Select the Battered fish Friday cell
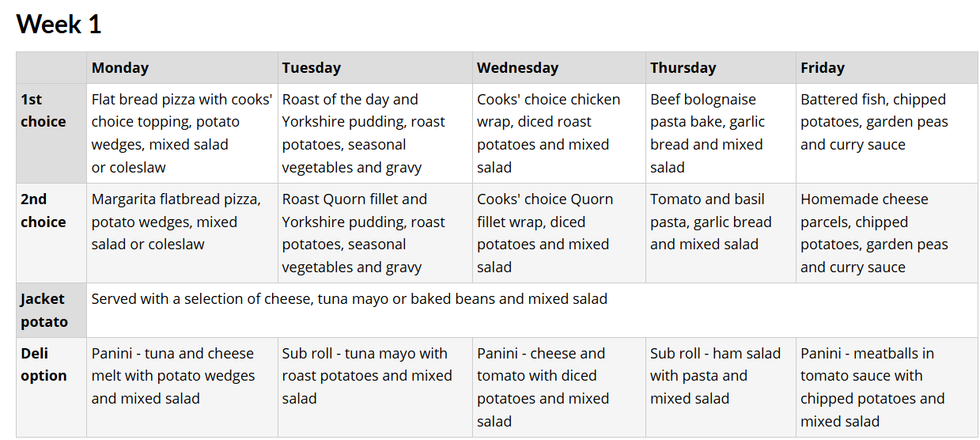Image resolution: width=980 pixels, height=440 pixels. (887, 134)
